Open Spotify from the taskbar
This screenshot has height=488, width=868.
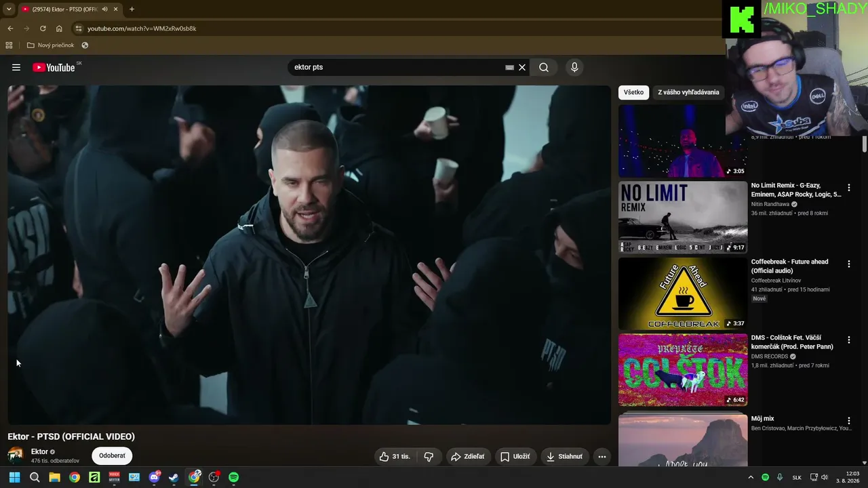click(233, 477)
